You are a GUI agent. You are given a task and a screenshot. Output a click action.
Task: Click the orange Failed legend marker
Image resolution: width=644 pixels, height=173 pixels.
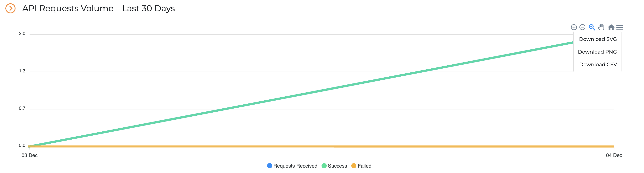point(354,166)
